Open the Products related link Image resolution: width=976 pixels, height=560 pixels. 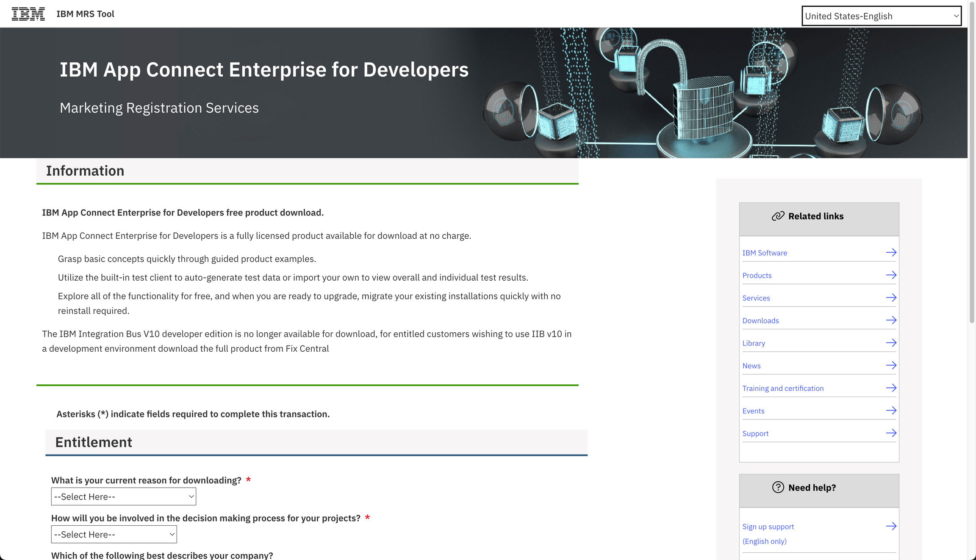pos(757,275)
